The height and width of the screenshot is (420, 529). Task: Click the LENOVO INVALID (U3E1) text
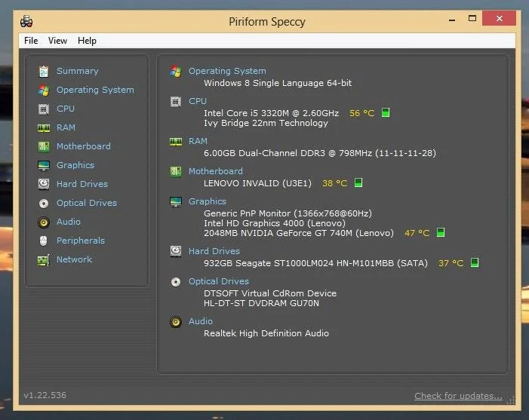[x=257, y=183]
